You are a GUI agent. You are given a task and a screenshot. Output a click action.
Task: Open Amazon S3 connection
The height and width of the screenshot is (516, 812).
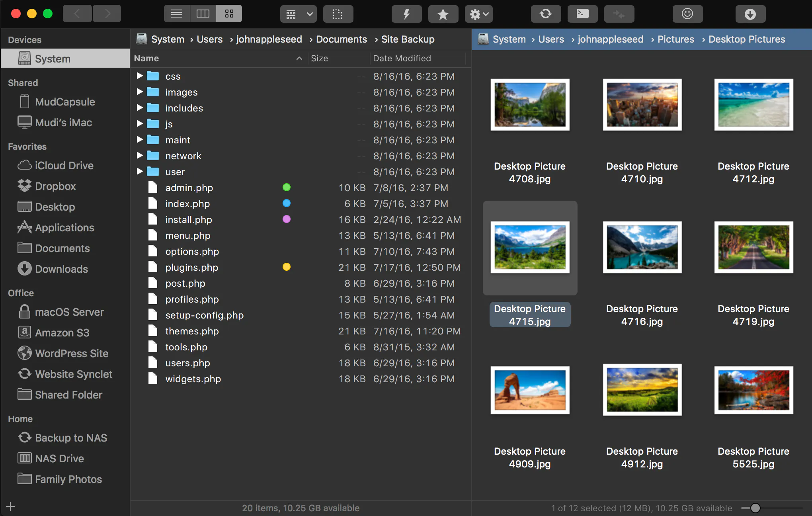pos(65,332)
